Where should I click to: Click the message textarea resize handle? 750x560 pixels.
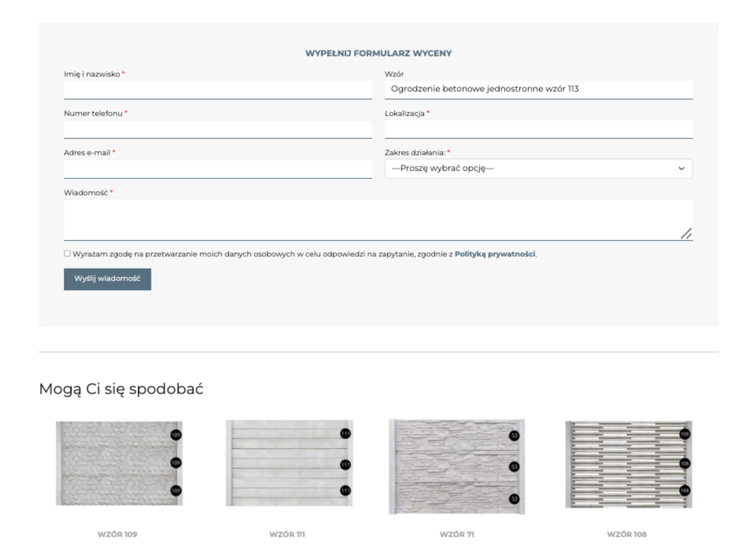point(686,234)
